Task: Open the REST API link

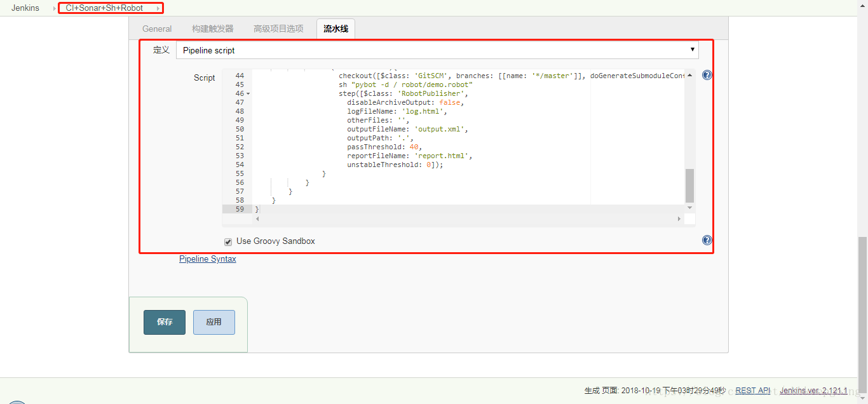Action: click(752, 391)
